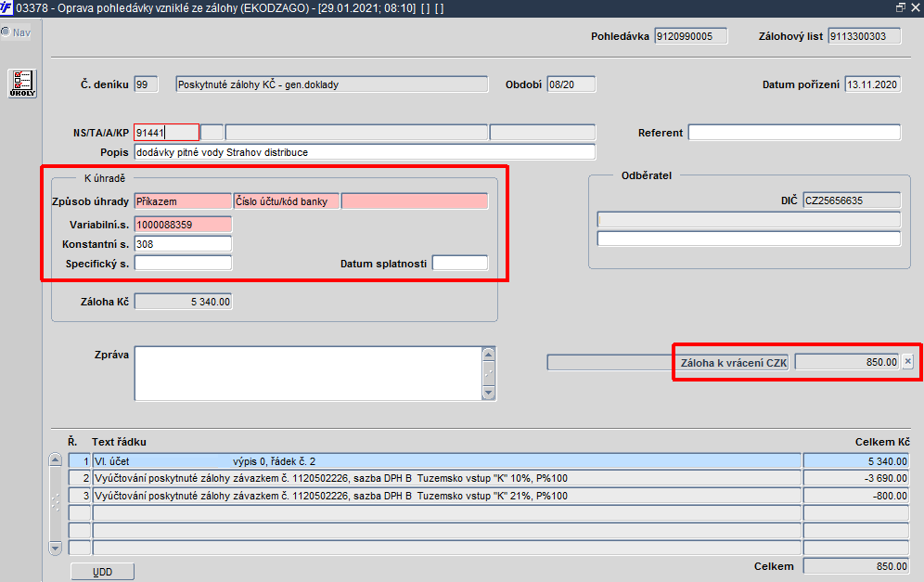Click the Poskytnuté zálohy KČ - gen.doklady field
924x582 pixels.
tap(332, 84)
